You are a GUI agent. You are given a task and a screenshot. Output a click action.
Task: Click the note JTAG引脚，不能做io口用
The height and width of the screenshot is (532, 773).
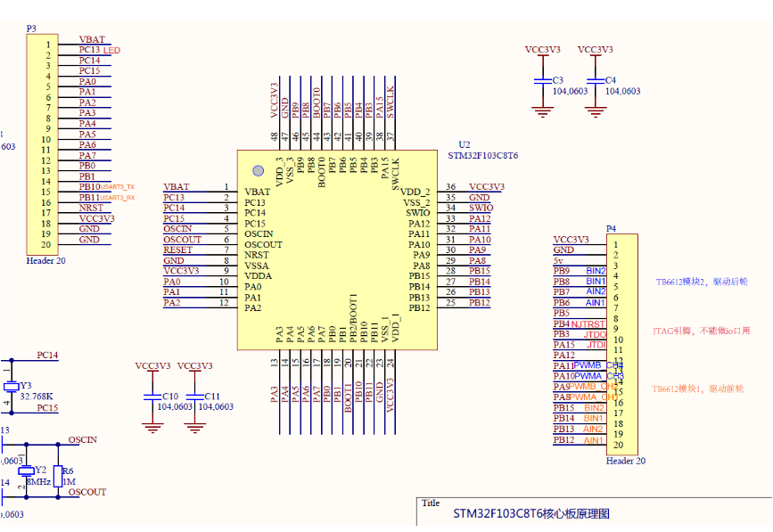(x=701, y=331)
